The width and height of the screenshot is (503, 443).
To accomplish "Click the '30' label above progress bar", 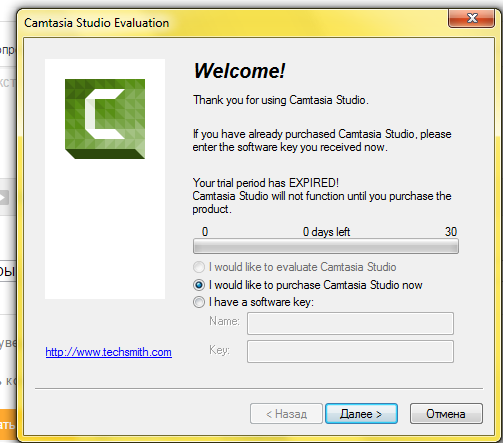I will (451, 232).
